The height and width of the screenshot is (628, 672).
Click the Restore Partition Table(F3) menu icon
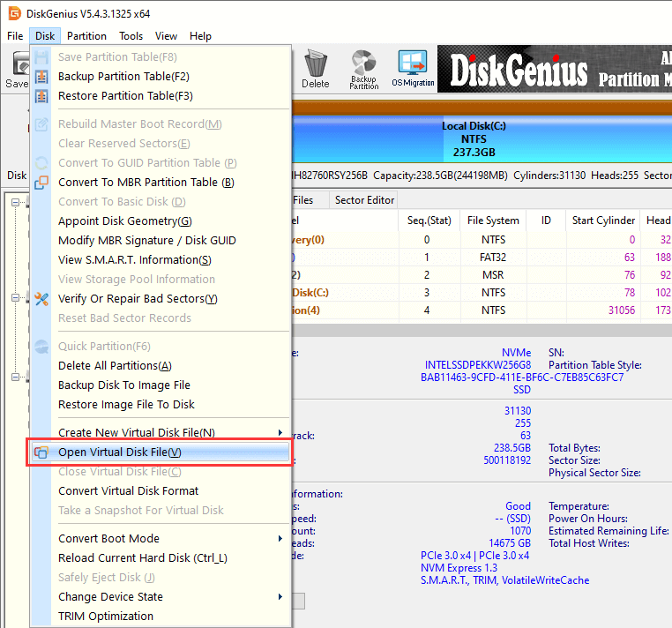pos(41,96)
